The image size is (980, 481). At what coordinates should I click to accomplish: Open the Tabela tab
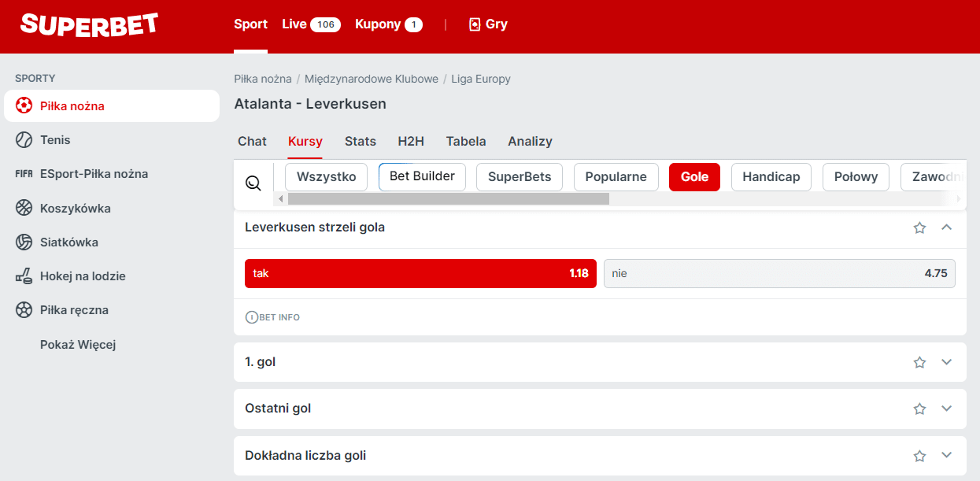(x=466, y=141)
